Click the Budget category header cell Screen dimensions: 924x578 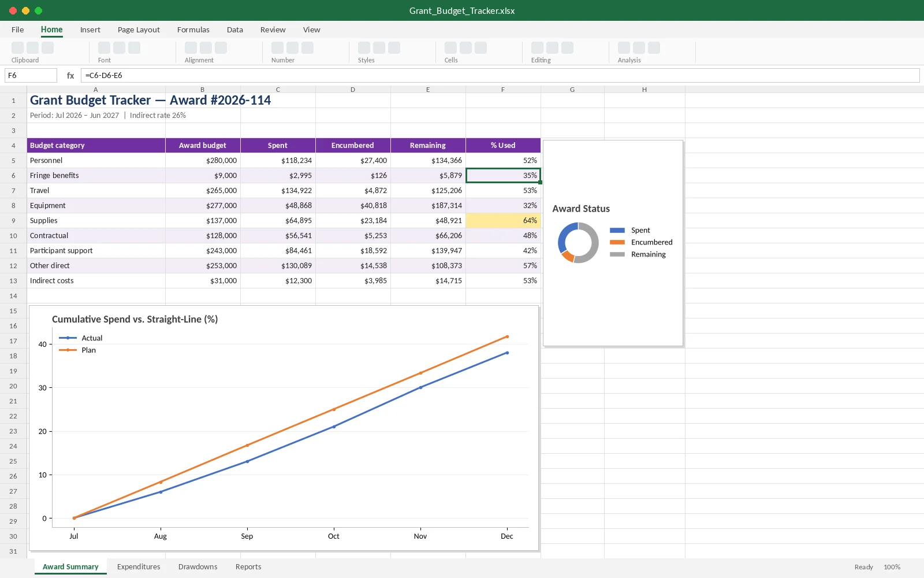pos(96,145)
